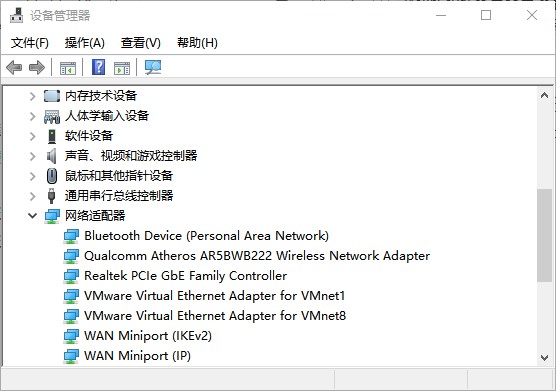Screen dimensions: 556x391
Task: Click the vertical scrollbar thumb
Action: click(544, 235)
